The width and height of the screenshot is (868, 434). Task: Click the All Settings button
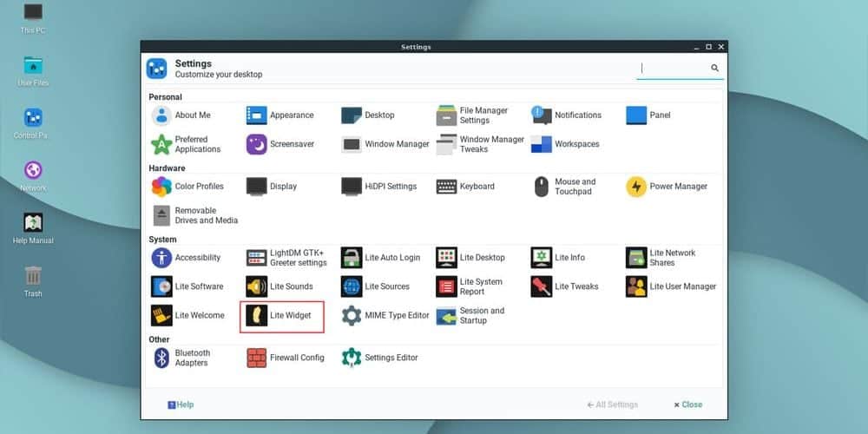coord(612,404)
